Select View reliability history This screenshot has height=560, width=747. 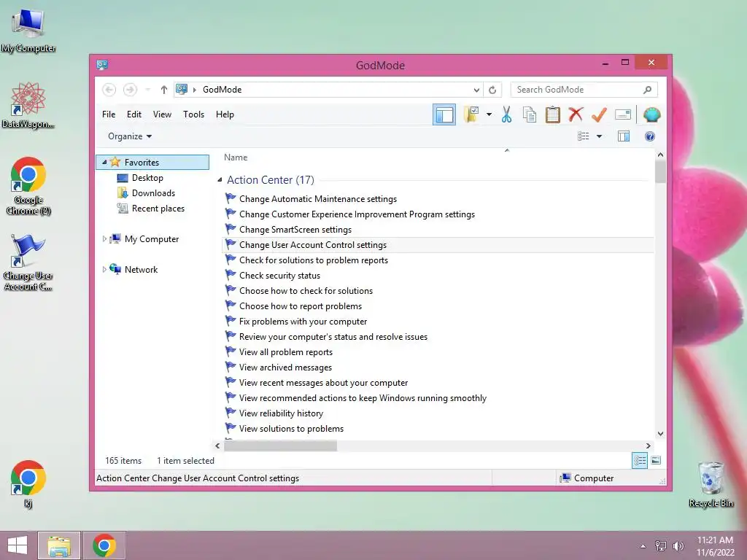coord(281,413)
